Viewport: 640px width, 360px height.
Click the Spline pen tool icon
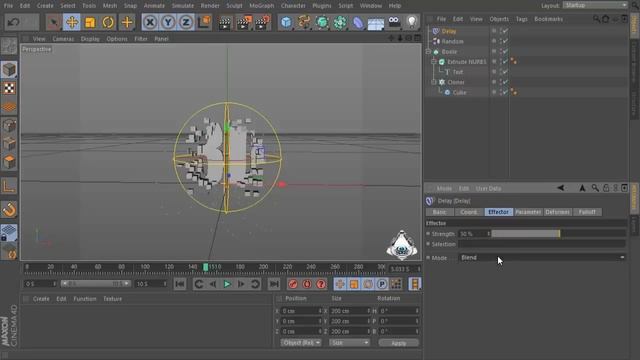(304, 22)
